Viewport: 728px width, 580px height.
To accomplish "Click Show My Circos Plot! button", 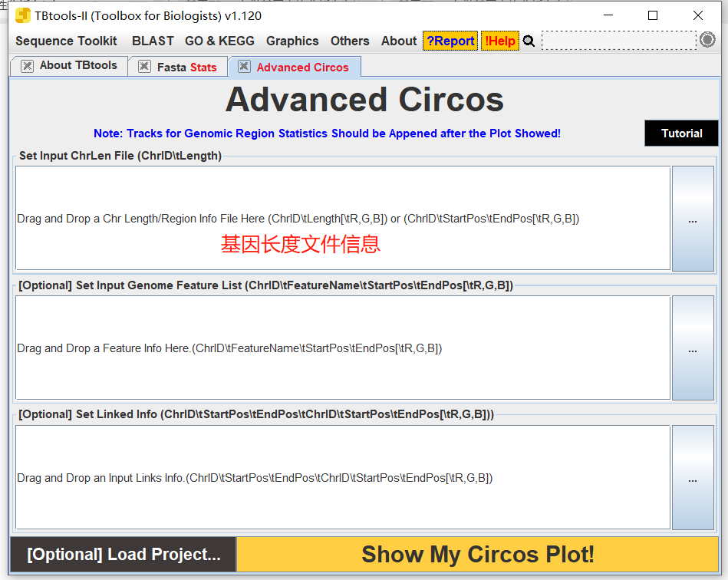I will coord(477,555).
